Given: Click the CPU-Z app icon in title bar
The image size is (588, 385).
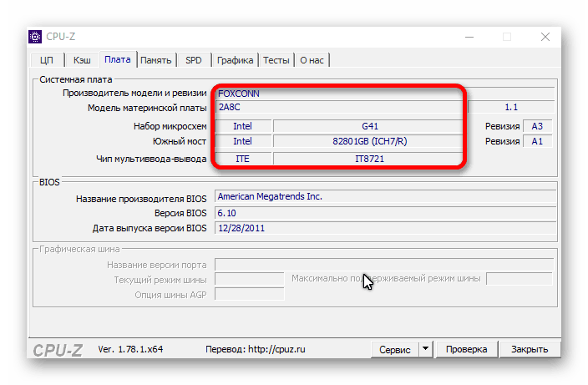Looking at the screenshot, I should click(35, 37).
